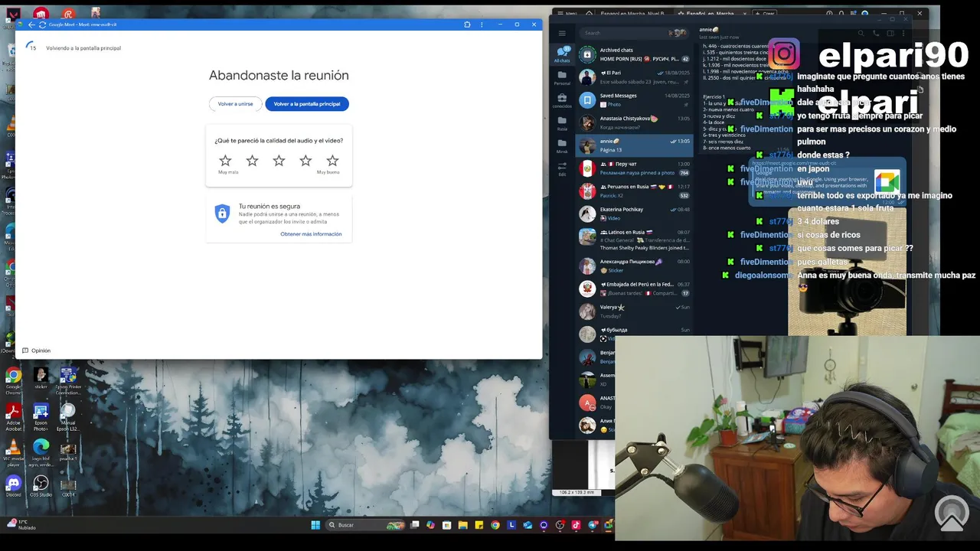The image size is (980, 551).
Task: Click Edit folders in Telegram sidebar
Action: (562, 168)
